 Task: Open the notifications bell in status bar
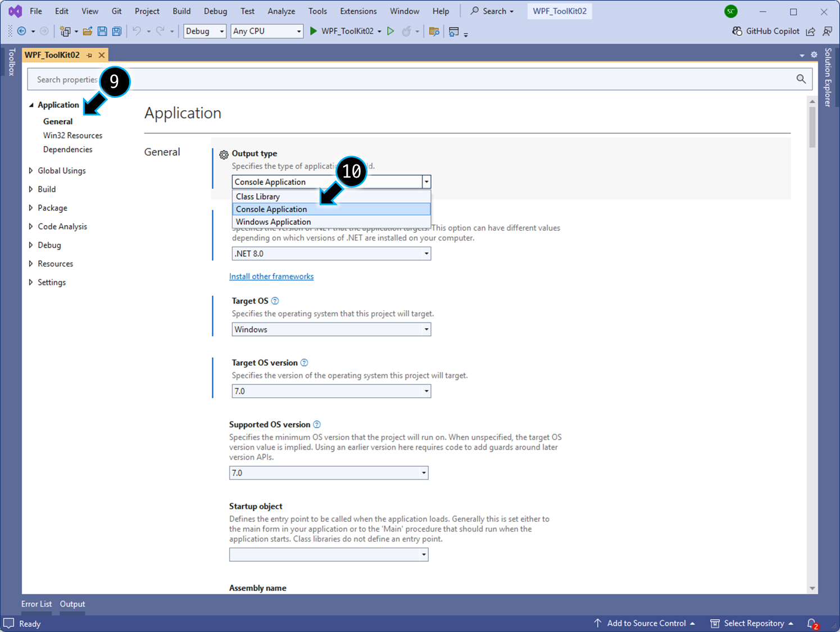pyautogui.click(x=812, y=624)
